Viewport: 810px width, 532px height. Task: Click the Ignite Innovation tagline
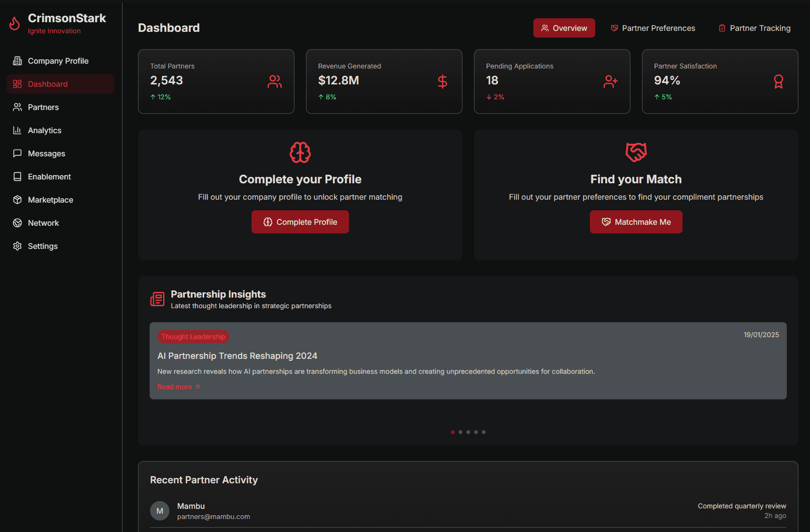pos(54,31)
